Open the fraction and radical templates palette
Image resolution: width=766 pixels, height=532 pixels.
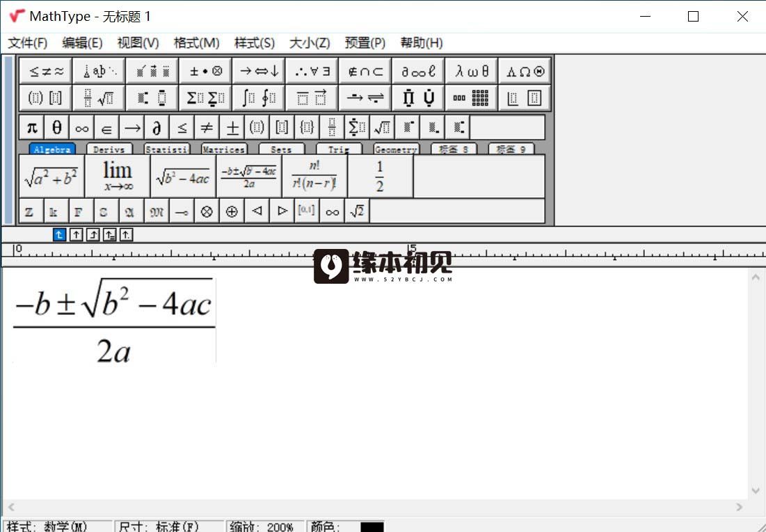99,97
